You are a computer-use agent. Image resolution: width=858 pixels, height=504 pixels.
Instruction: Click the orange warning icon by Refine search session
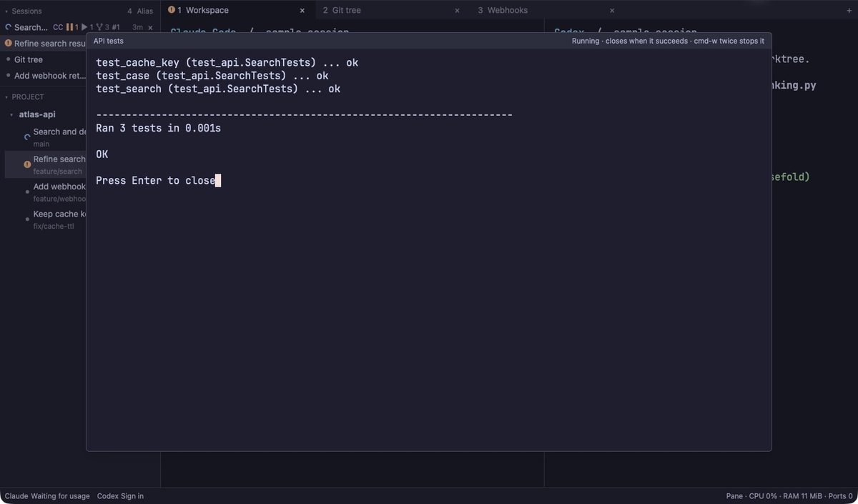point(9,44)
